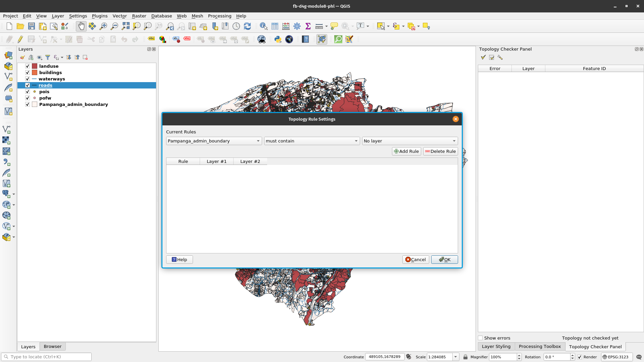
Task: Open the Attribute Table icon
Action: tap(275, 26)
